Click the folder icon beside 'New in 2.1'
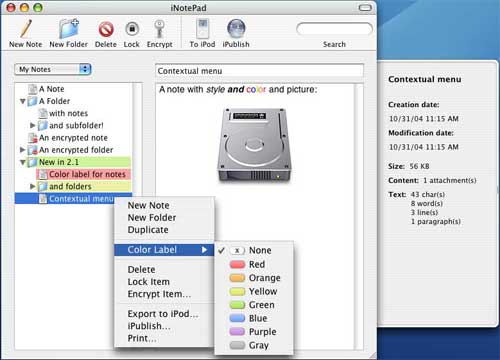 tap(32, 162)
